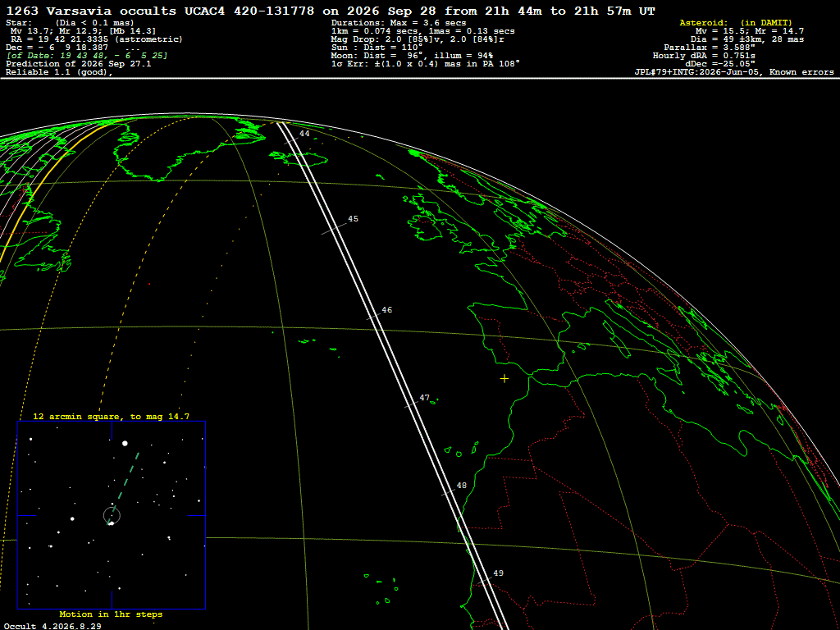Screen dimensions: 840x630
Task: Click the star chart inset thumbnail
Action: (112, 515)
